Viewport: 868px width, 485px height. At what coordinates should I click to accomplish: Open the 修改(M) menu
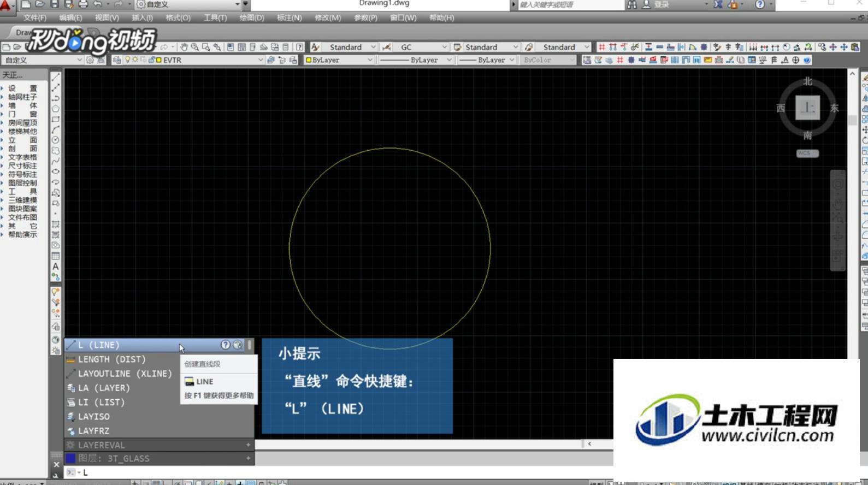coord(328,17)
